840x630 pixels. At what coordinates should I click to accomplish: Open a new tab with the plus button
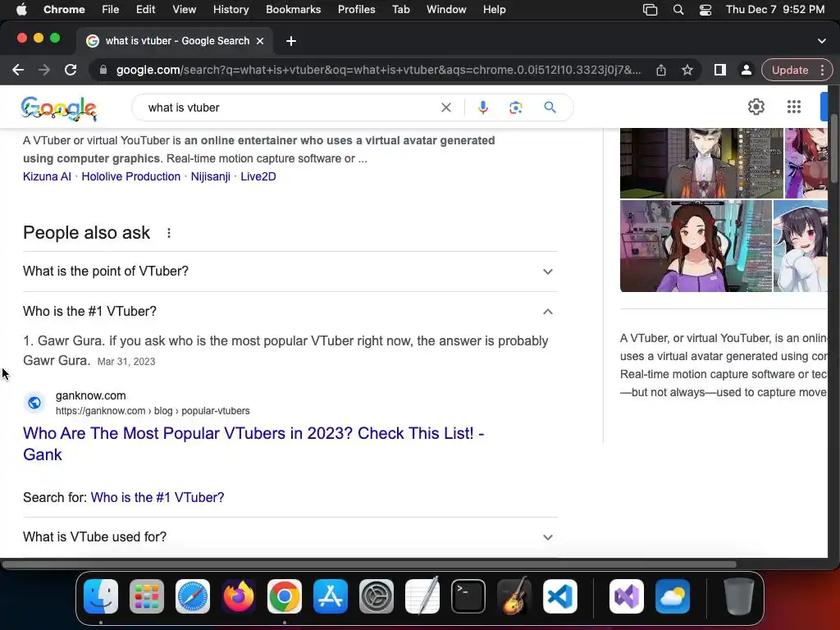click(291, 41)
